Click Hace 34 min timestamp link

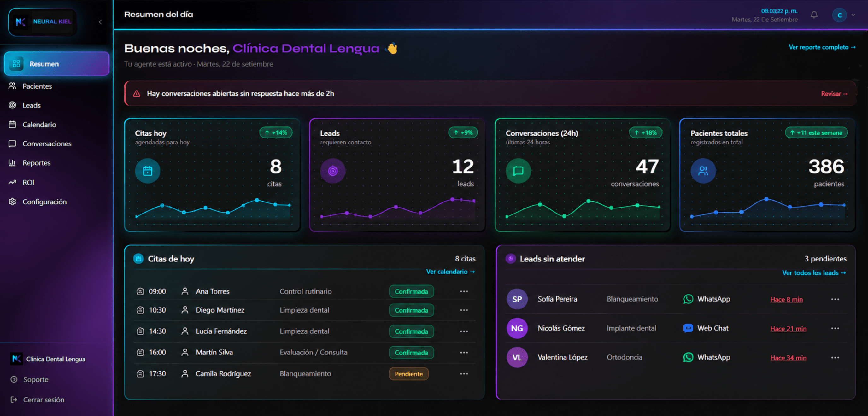coord(788,358)
